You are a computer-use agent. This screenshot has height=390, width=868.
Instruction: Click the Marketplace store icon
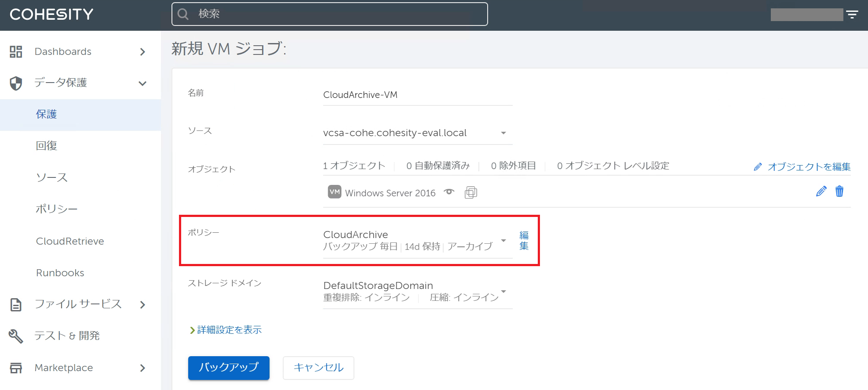tap(16, 368)
